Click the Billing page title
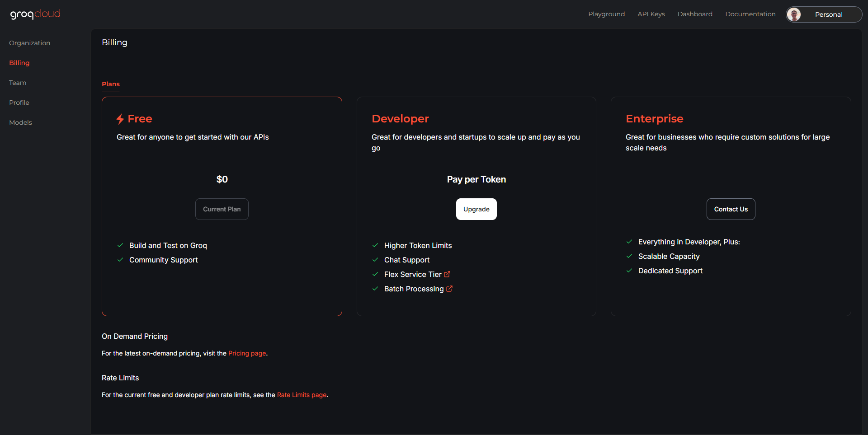The width and height of the screenshot is (868, 435). (x=114, y=42)
